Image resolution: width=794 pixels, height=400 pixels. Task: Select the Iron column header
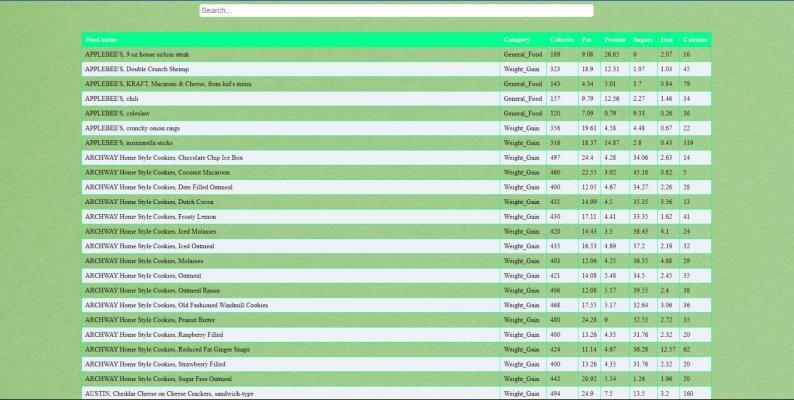(667, 39)
